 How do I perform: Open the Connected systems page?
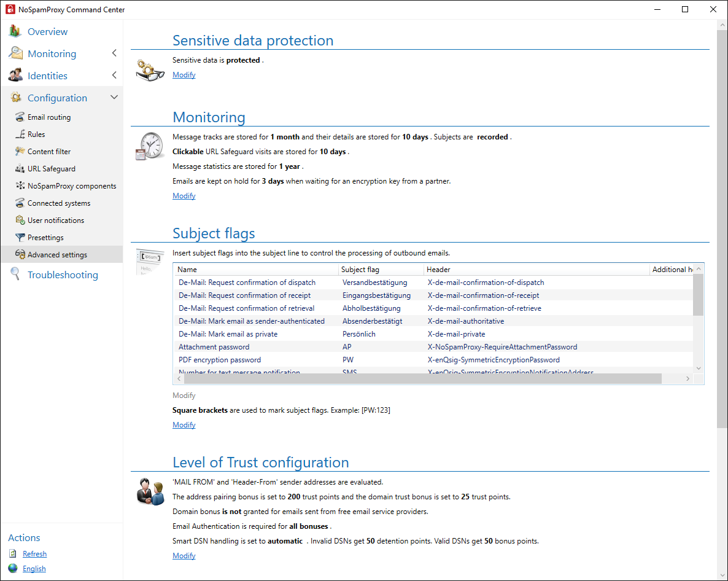(59, 203)
